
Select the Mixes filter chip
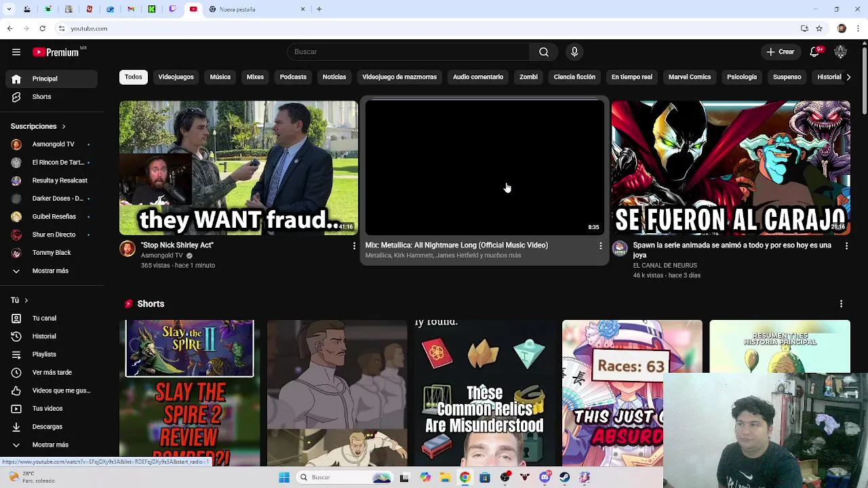(255, 77)
